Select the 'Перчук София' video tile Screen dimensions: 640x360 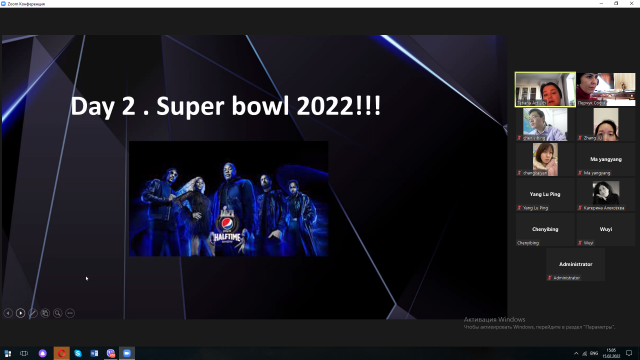tap(606, 89)
